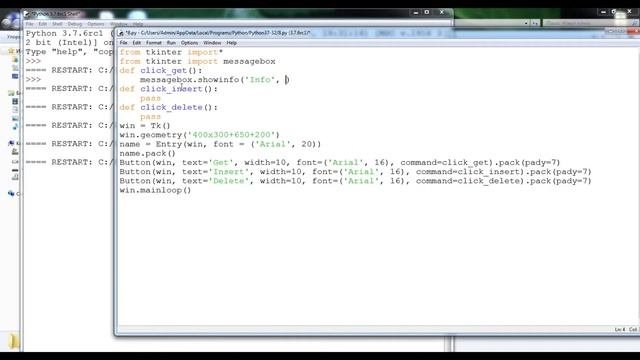Open the Options menu in Python Shell window

click(96, 24)
